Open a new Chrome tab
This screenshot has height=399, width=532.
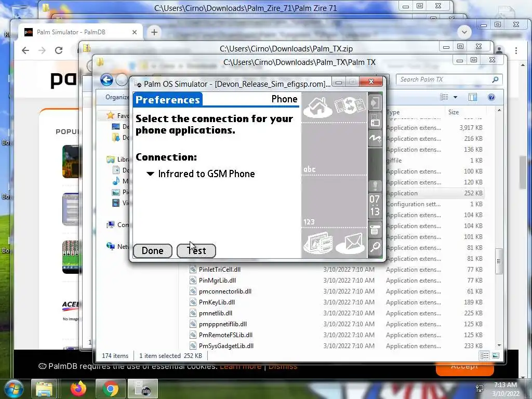pyautogui.click(x=154, y=32)
